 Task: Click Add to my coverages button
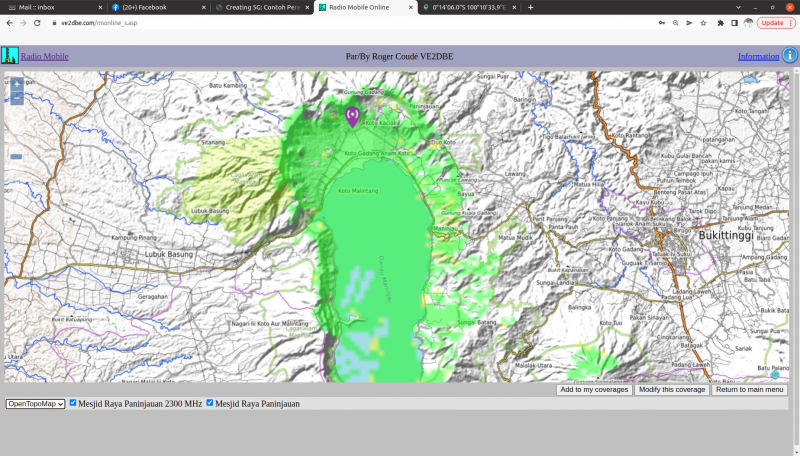594,390
